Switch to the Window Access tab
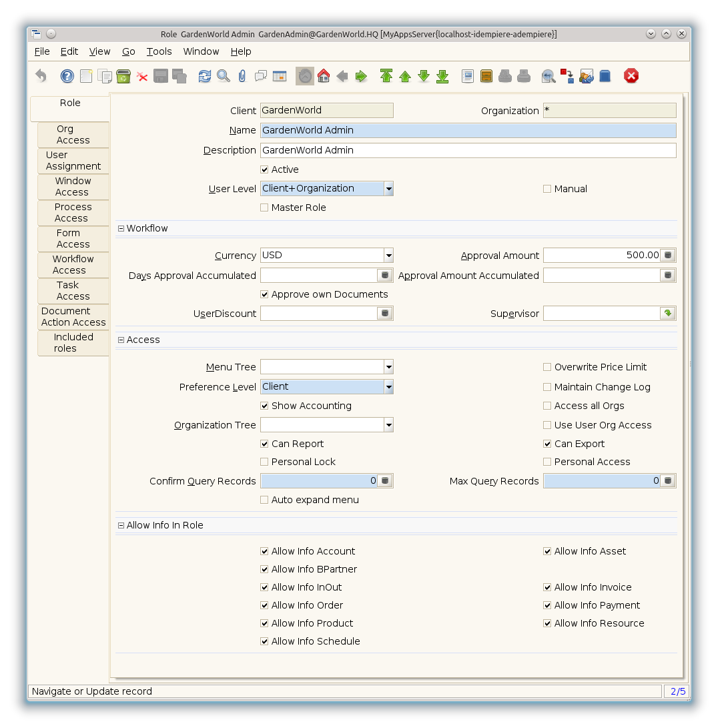This screenshot has width=718, height=728. pyautogui.click(x=73, y=187)
